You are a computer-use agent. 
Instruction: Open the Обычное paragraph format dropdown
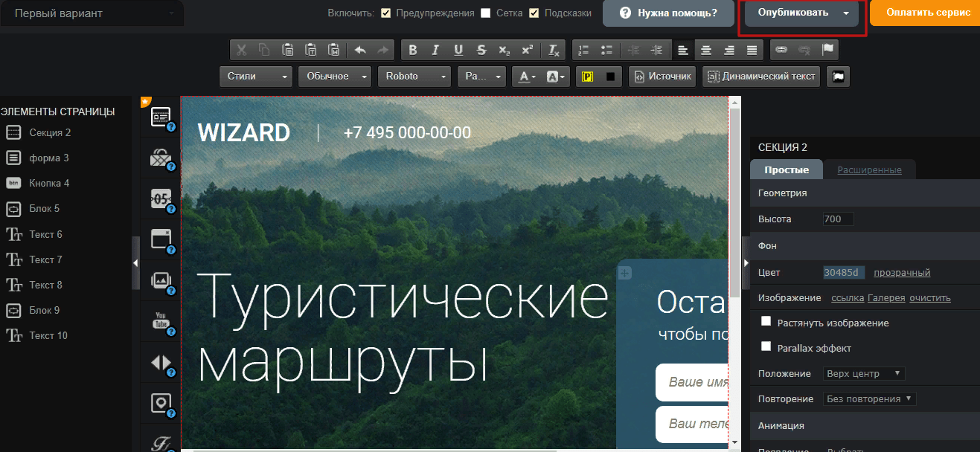coord(334,76)
